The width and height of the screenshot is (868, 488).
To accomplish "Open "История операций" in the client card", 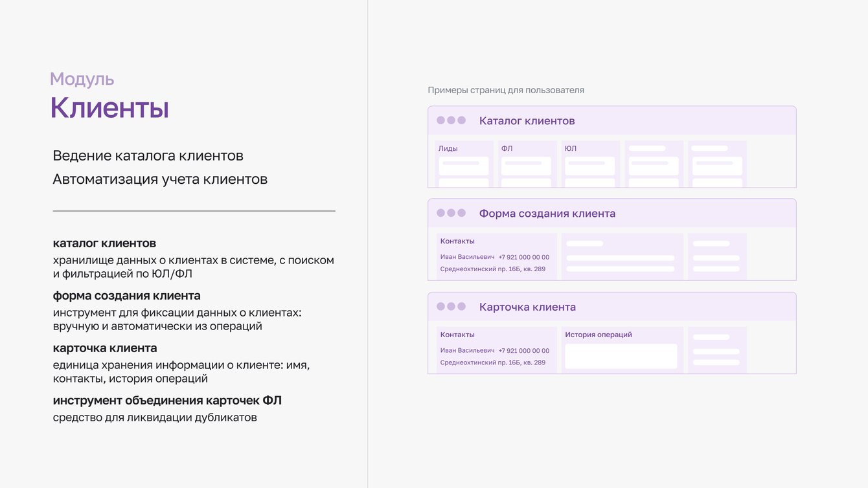I will pyautogui.click(x=599, y=335).
